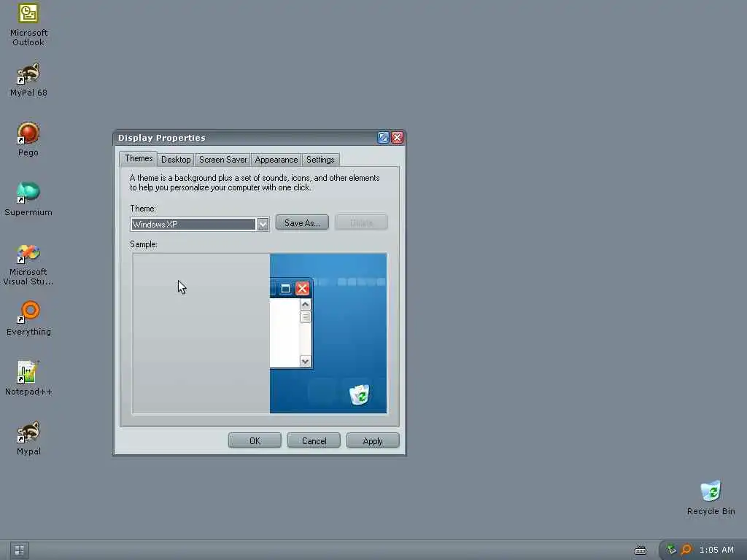Switch to the Desktop tab

pyautogui.click(x=176, y=160)
